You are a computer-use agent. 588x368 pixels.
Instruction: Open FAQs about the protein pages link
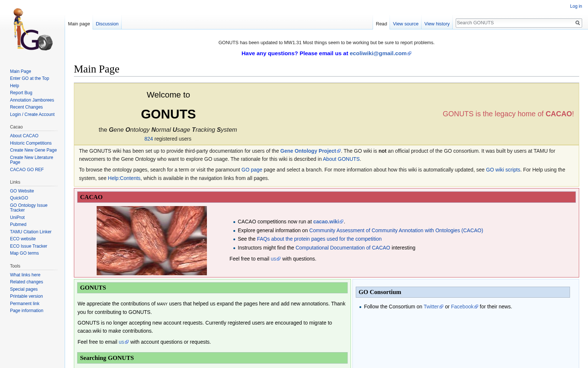point(319,239)
